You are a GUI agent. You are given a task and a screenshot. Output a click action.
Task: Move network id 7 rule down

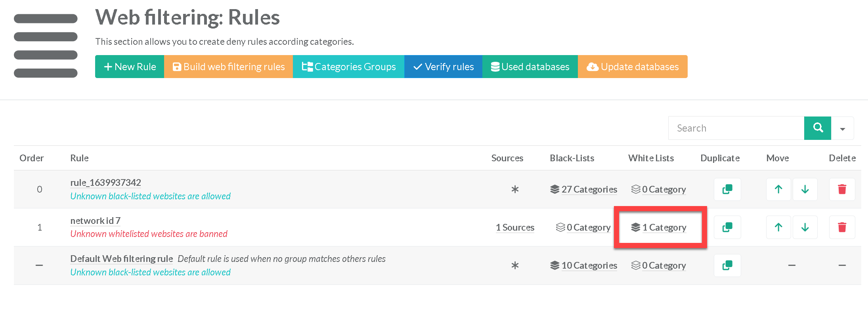click(x=805, y=227)
